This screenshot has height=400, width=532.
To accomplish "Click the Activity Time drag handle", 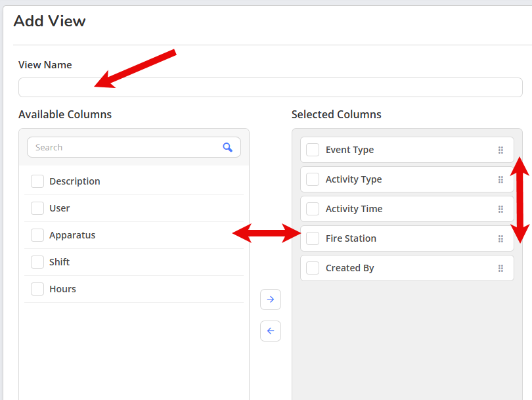I will point(500,209).
